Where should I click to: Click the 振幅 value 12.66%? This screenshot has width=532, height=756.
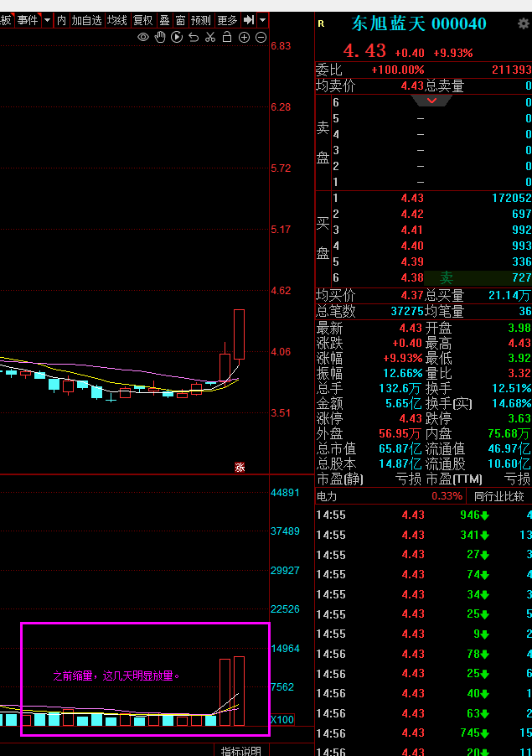[x=402, y=373]
